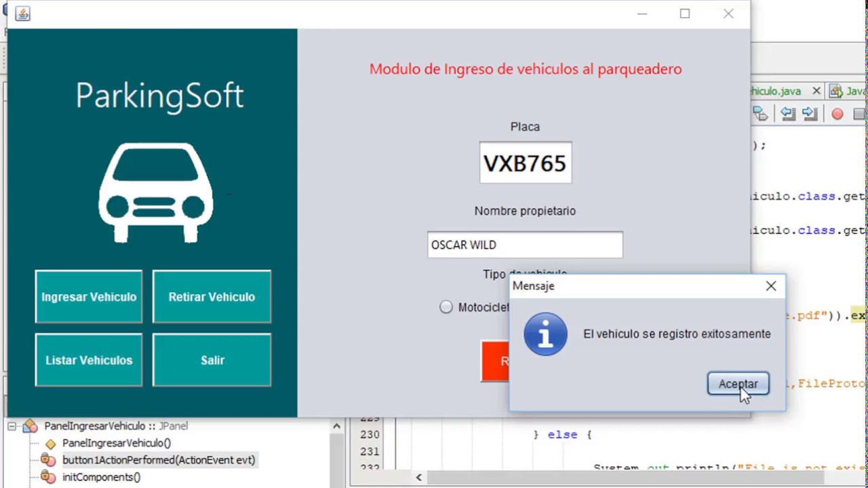The width and height of the screenshot is (868, 488).
Task: Click the else keyword on line 230
Action: (x=562, y=434)
